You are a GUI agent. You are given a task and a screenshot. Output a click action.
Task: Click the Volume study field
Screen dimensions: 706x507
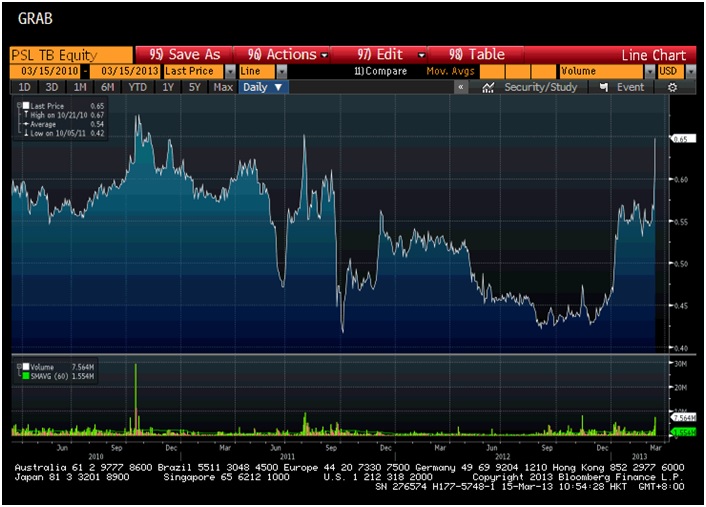click(x=602, y=71)
